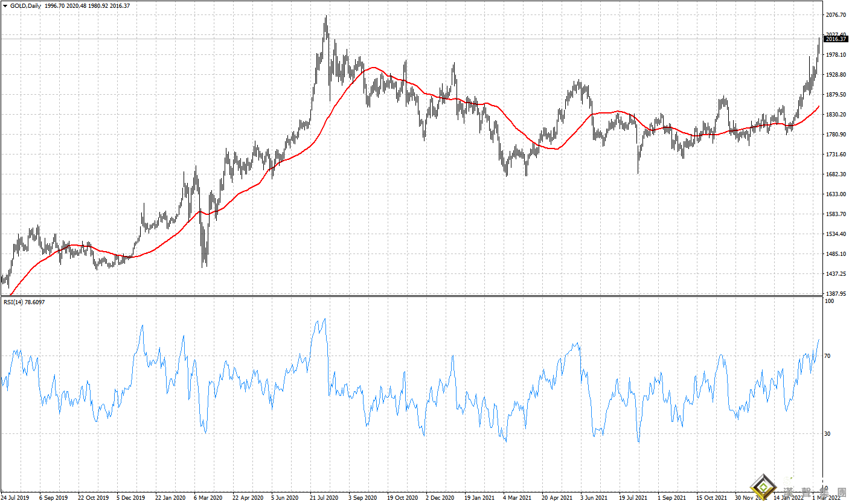Click the 1485.10 price axis label
Screen dimensions: 849x504
point(835,254)
